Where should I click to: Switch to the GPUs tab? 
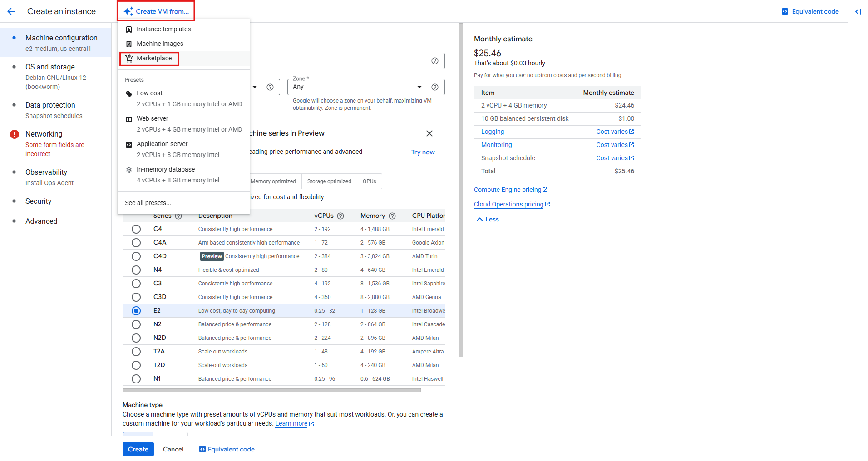[369, 181]
